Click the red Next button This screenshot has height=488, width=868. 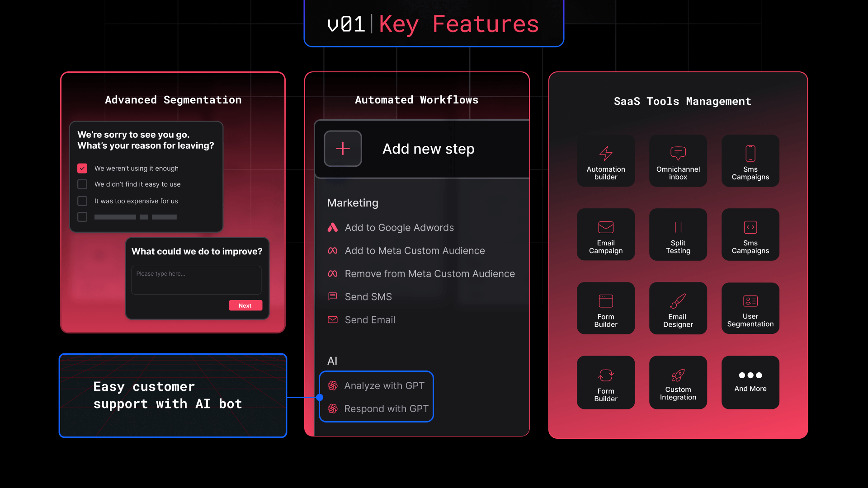coord(245,305)
